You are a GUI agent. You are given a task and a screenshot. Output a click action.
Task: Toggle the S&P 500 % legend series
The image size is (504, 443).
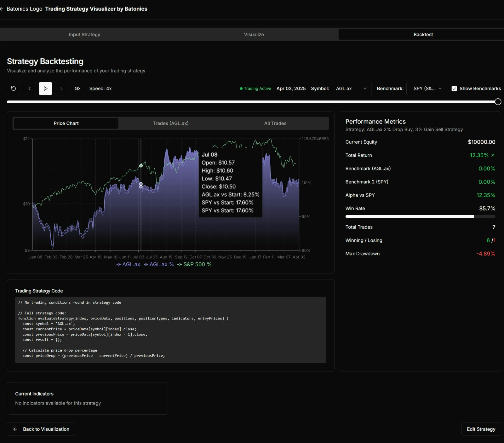tap(194, 264)
